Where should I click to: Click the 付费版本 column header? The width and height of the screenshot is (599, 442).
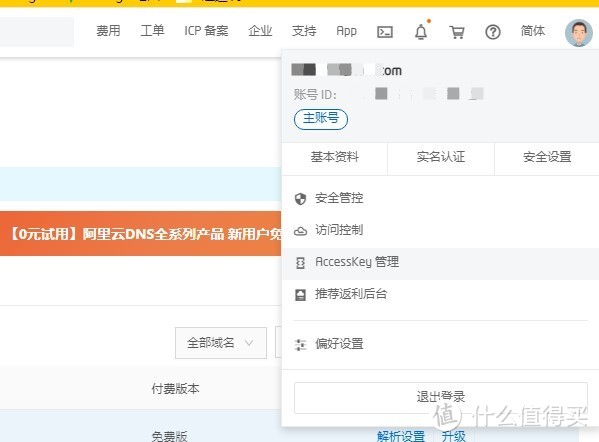click(175, 389)
